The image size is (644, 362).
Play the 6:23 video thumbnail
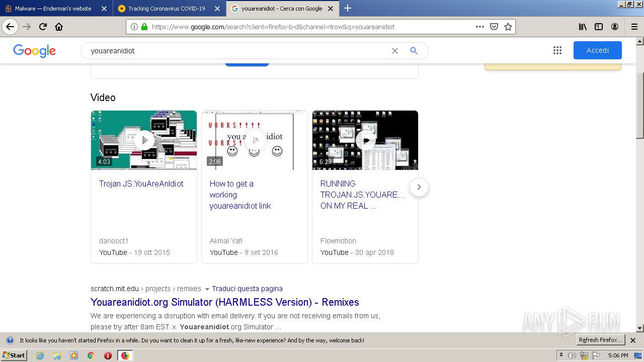(365, 140)
